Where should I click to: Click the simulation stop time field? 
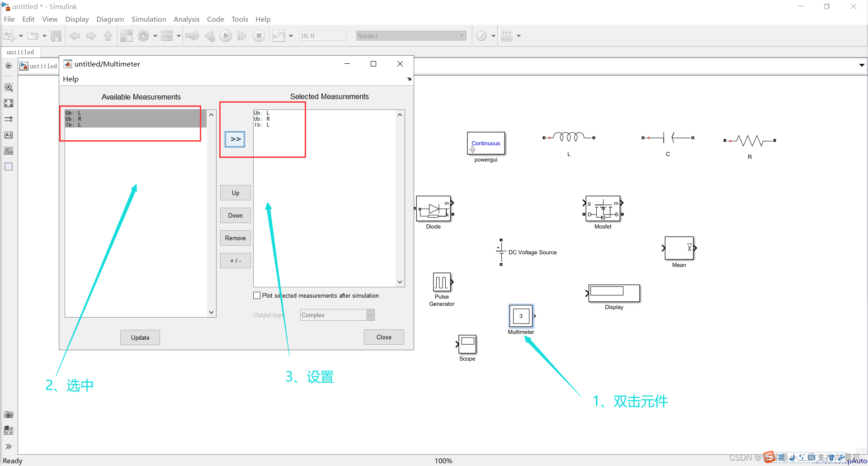click(x=323, y=36)
